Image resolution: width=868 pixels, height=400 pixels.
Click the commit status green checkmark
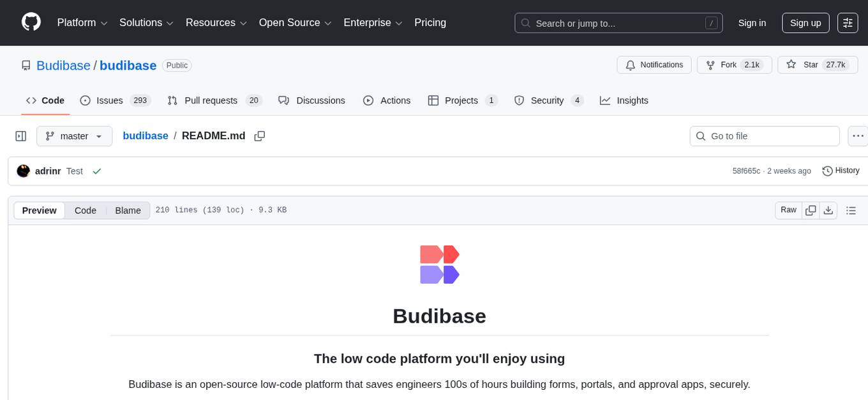pyautogui.click(x=96, y=171)
